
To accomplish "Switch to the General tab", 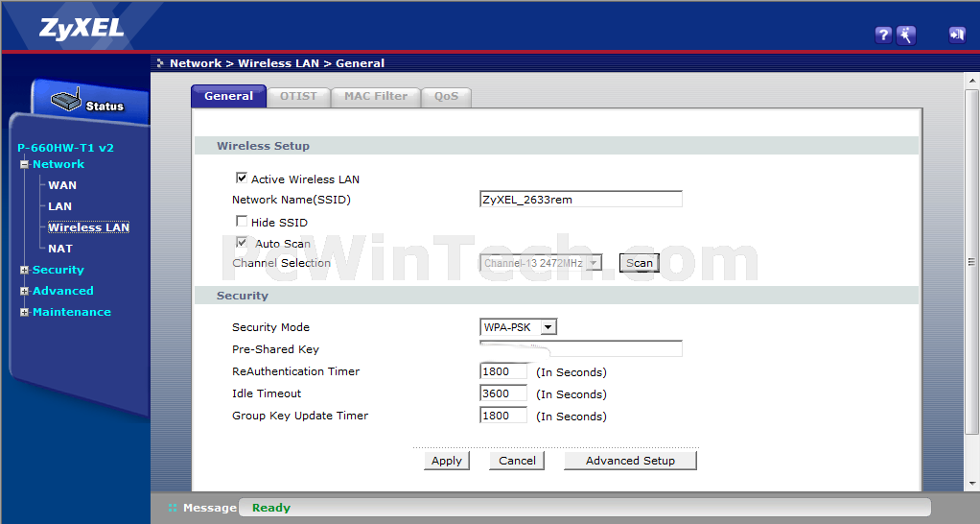I will coord(229,96).
